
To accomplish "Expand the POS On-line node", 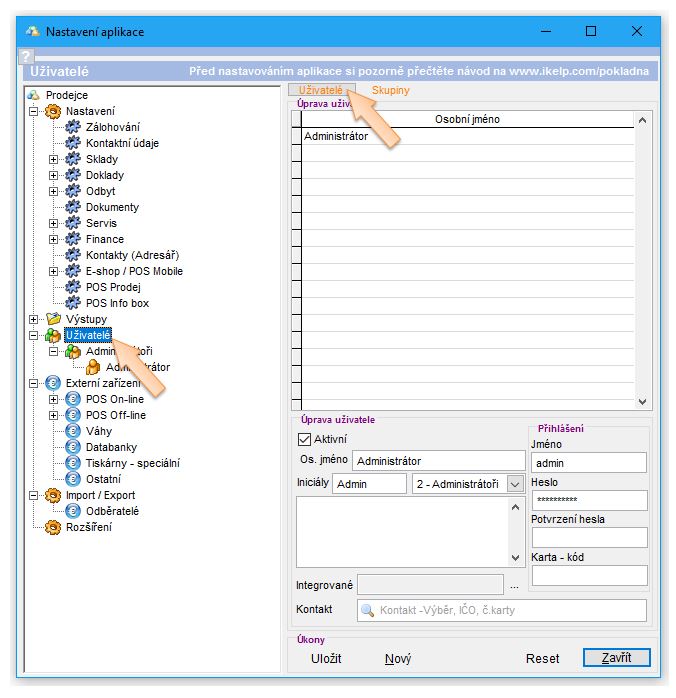I will coord(53,399).
